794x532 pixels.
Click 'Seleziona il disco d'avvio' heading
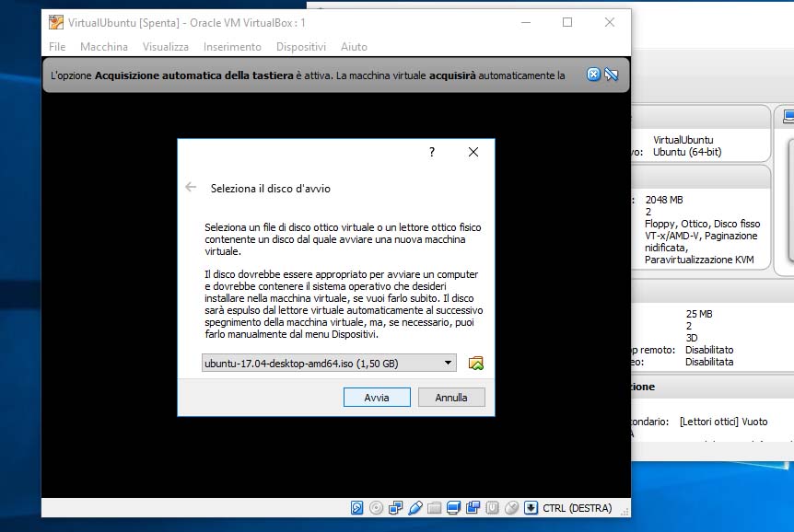coord(271,189)
